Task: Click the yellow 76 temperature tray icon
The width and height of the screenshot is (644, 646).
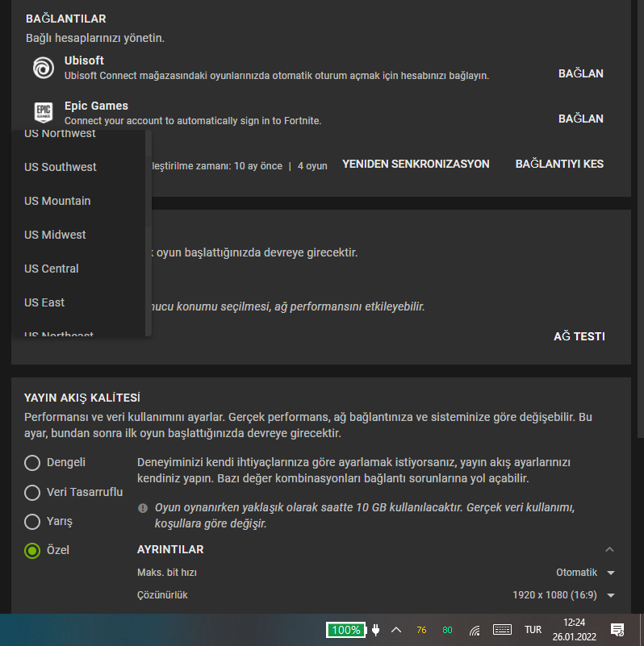Action: (x=421, y=630)
